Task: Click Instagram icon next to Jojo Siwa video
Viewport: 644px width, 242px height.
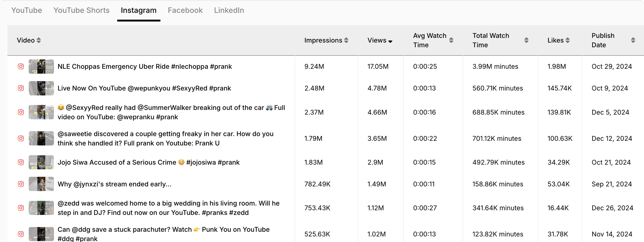Action: pyautogui.click(x=21, y=162)
